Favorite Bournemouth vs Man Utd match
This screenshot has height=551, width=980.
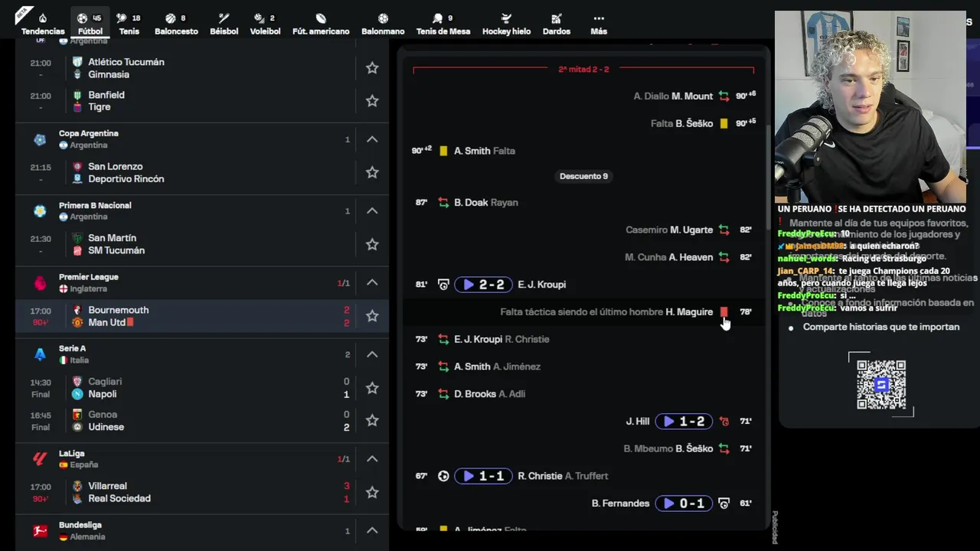click(372, 316)
